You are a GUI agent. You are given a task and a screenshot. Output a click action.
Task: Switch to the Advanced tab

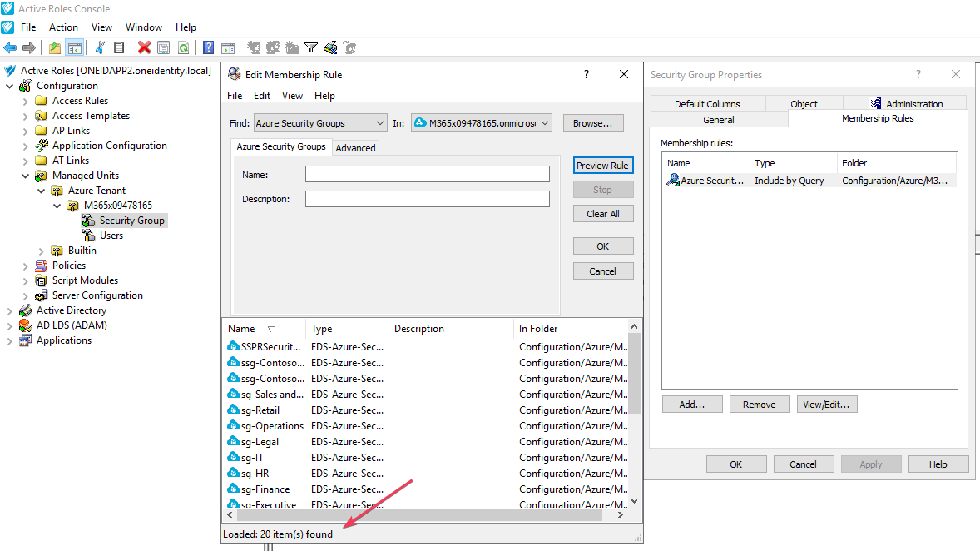click(x=355, y=148)
